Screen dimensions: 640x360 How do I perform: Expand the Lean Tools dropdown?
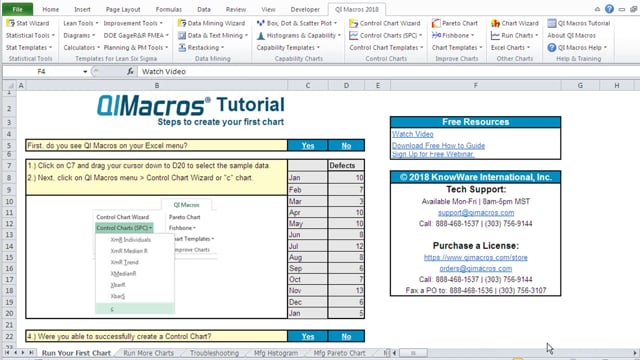(x=80, y=23)
